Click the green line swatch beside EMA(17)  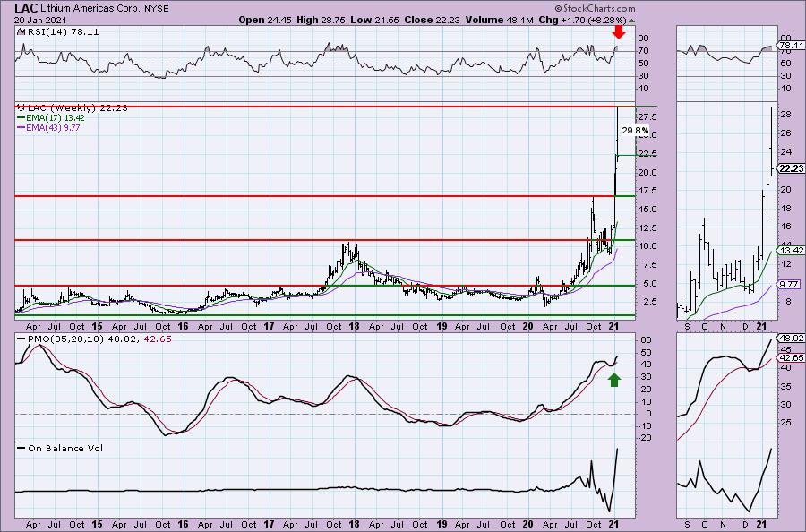21,117
